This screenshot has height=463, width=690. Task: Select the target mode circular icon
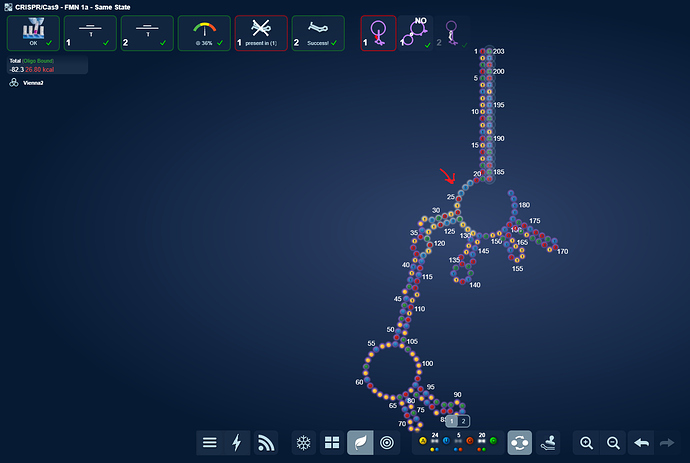(388, 442)
